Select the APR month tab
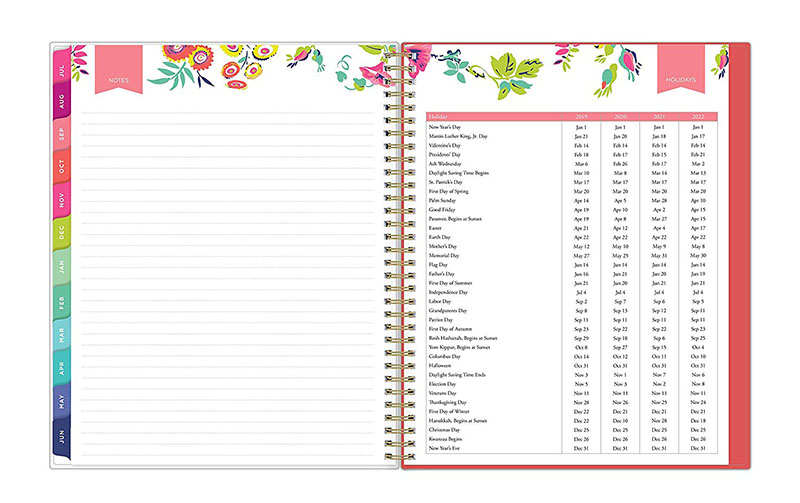 (62, 367)
